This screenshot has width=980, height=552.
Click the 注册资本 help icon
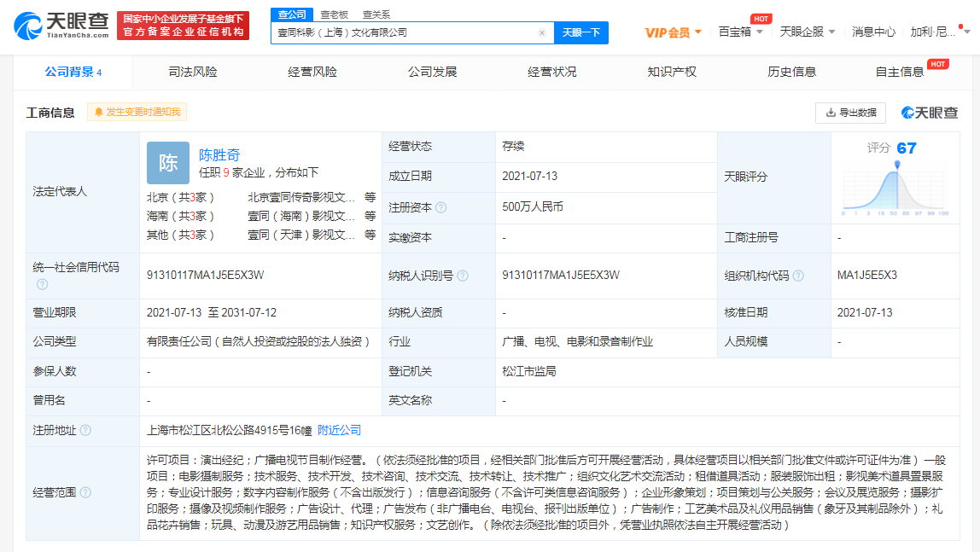[441, 207]
